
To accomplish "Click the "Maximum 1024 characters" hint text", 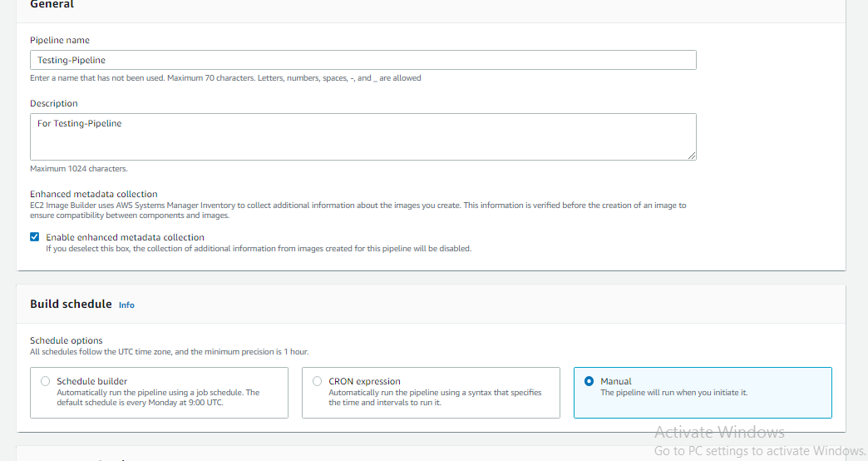I will pos(79,169).
